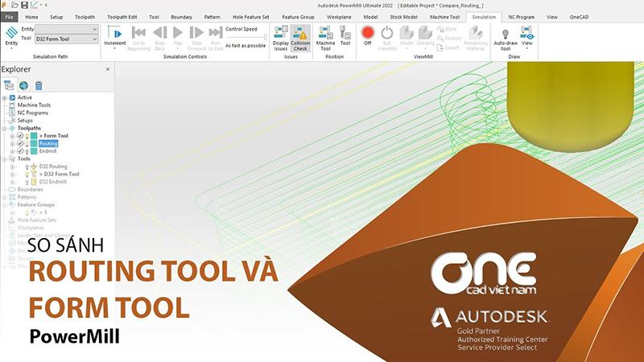Close the Explorer panel
644x362 pixels.
coord(108,69)
